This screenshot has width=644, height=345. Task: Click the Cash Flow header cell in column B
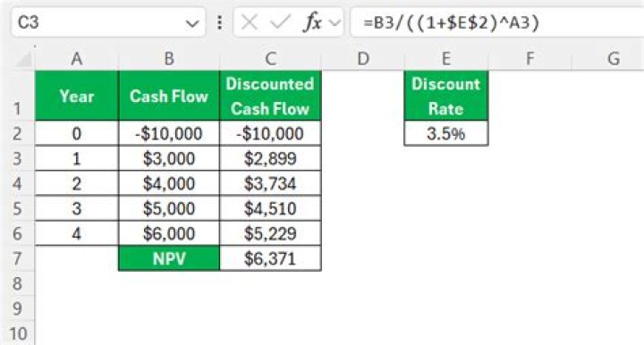[x=169, y=96]
